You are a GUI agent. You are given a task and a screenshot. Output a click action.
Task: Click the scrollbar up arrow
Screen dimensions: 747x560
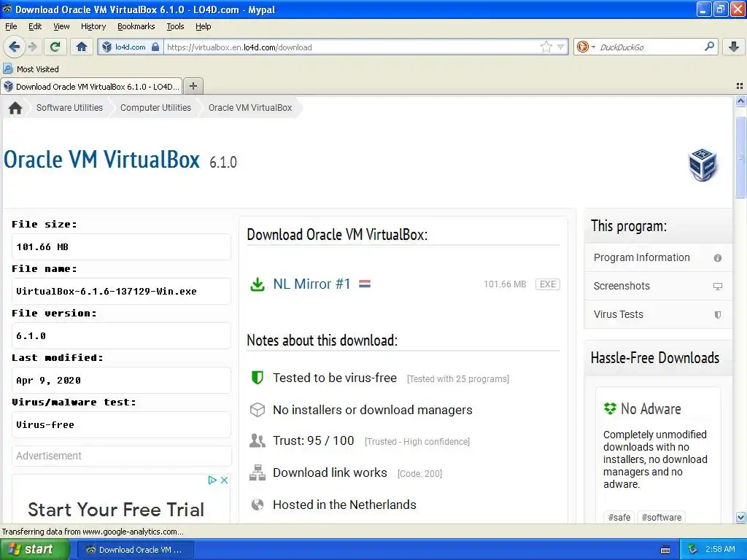click(740, 101)
